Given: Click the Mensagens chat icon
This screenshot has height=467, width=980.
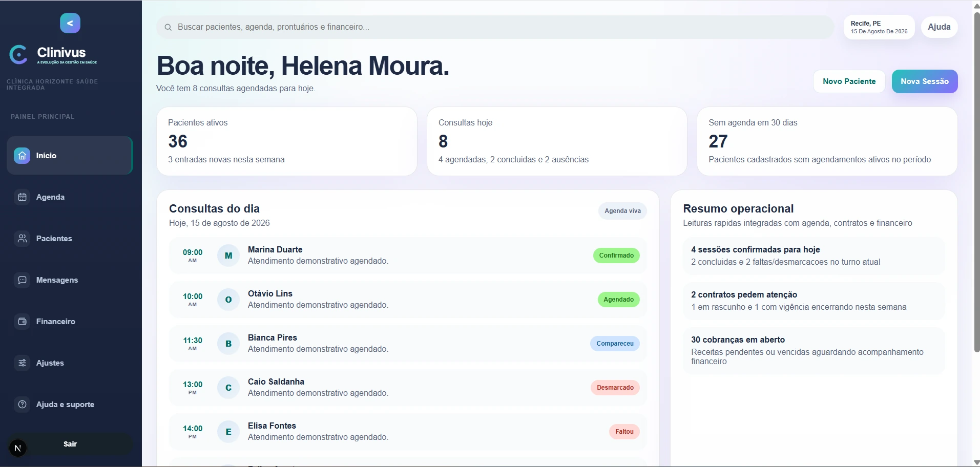Looking at the screenshot, I should pos(22,280).
